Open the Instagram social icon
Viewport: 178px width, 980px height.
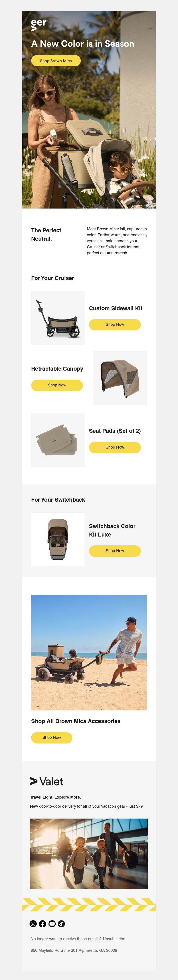[x=33, y=924]
